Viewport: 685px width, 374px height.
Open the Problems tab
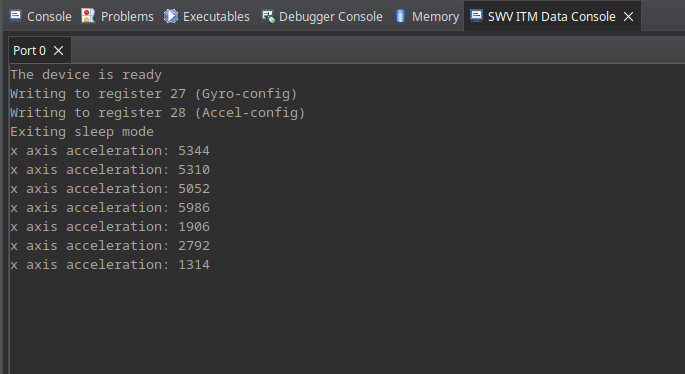coord(118,16)
